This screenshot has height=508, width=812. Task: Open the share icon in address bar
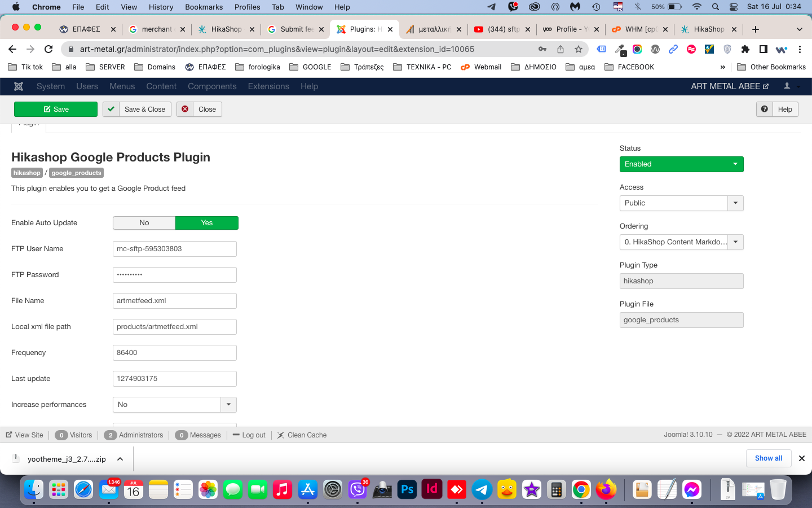[x=561, y=49]
